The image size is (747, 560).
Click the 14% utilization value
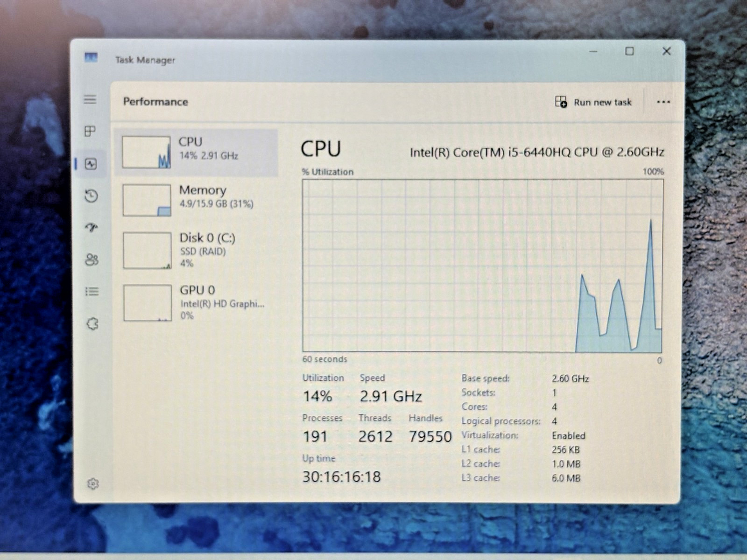pos(317,397)
